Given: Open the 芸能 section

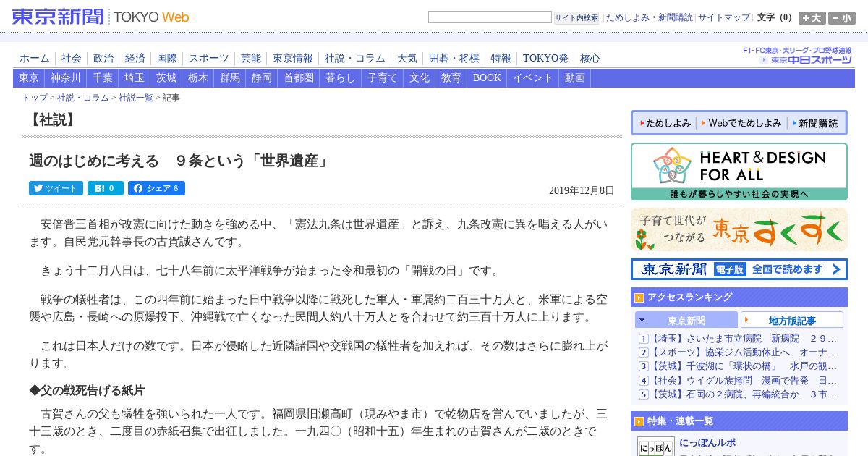Looking at the screenshot, I should pos(251,59).
